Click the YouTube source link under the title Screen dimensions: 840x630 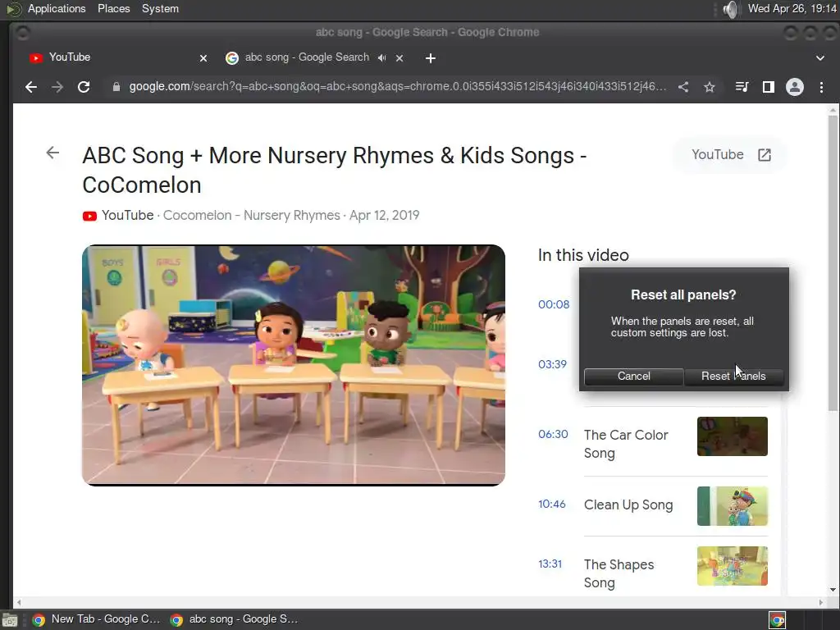coord(127,216)
